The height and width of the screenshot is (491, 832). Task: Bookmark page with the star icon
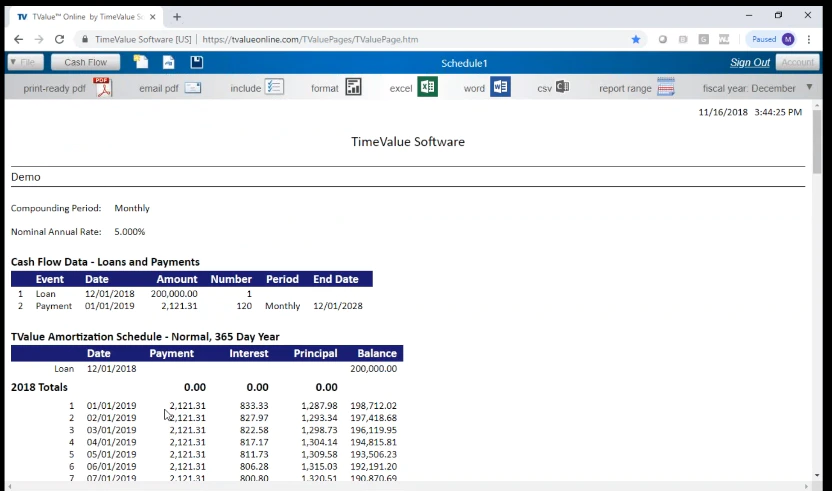(636, 39)
